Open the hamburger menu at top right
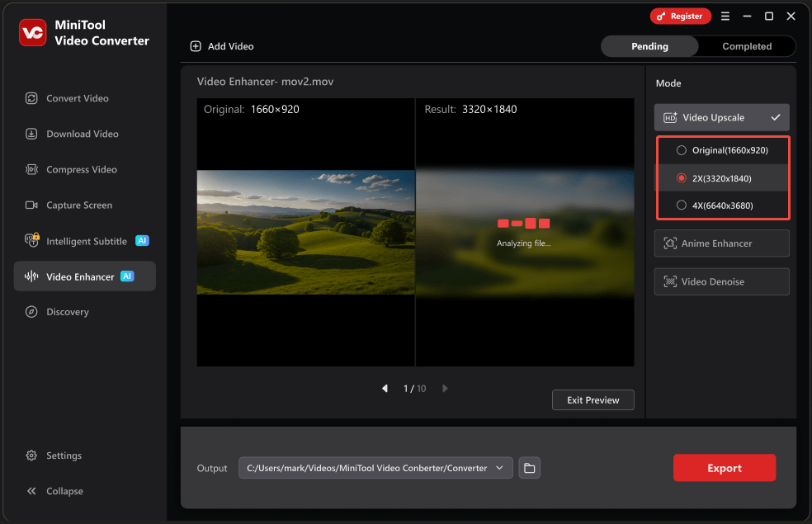 [725, 16]
